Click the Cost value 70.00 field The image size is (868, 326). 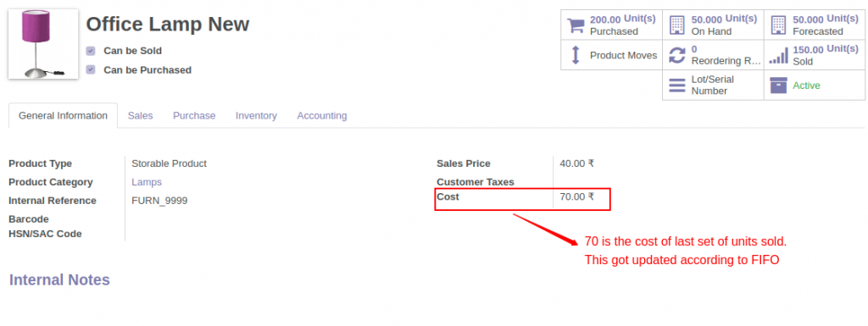(576, 196)
